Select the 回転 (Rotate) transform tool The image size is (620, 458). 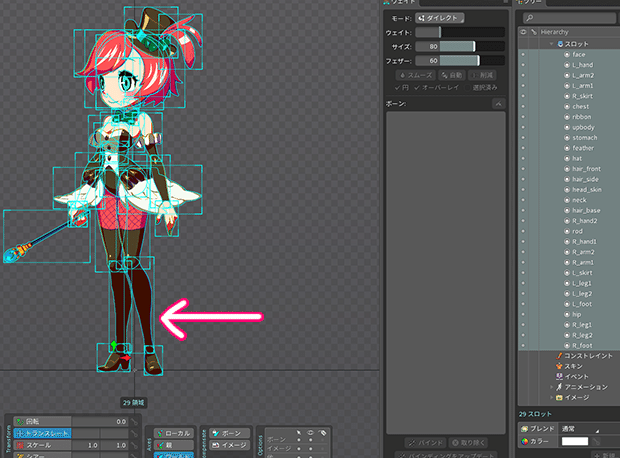click(42, 422)
